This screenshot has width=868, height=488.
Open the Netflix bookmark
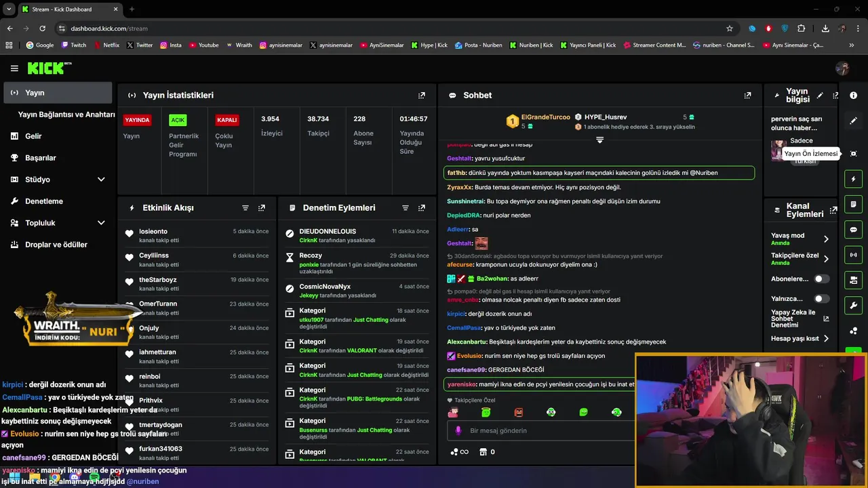click(106, 45)
